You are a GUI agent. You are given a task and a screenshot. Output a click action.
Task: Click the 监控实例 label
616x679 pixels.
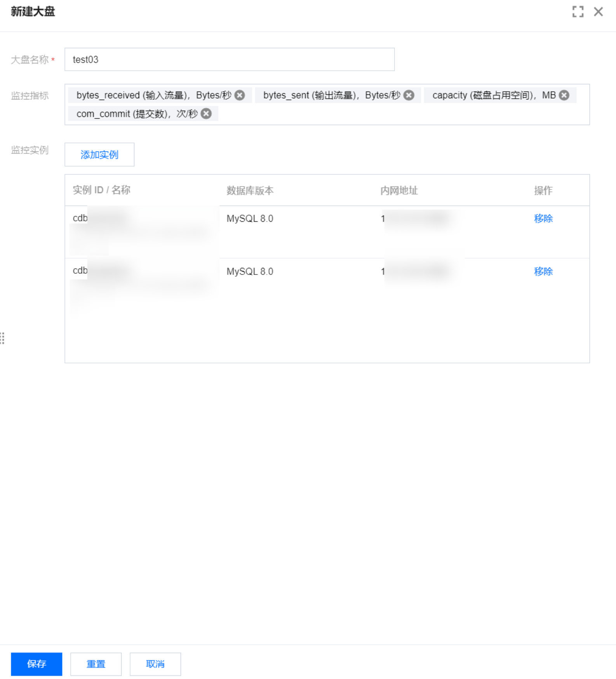click(30, 150)
